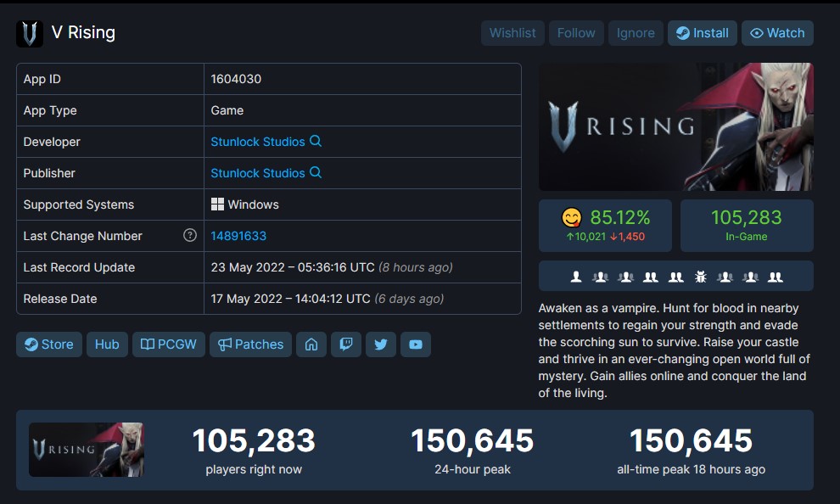Click the Follow button

click(x=576, y=33)
